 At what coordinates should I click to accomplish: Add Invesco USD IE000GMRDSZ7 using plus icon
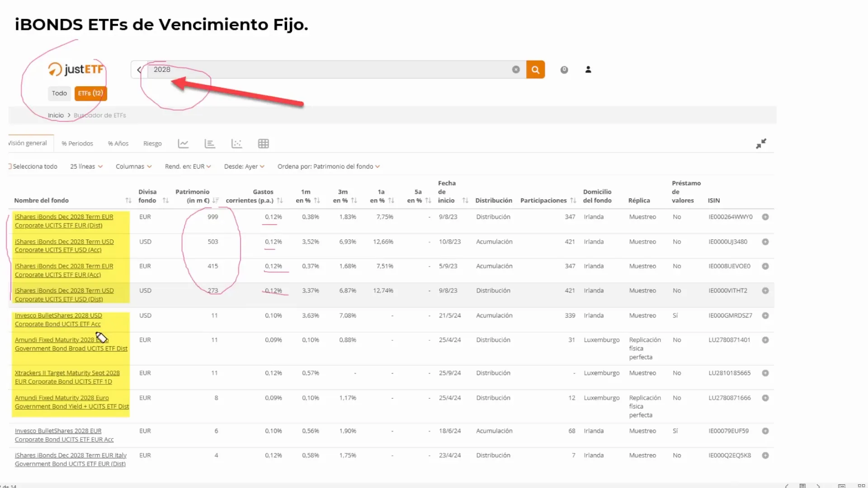(x=765, y=315)
